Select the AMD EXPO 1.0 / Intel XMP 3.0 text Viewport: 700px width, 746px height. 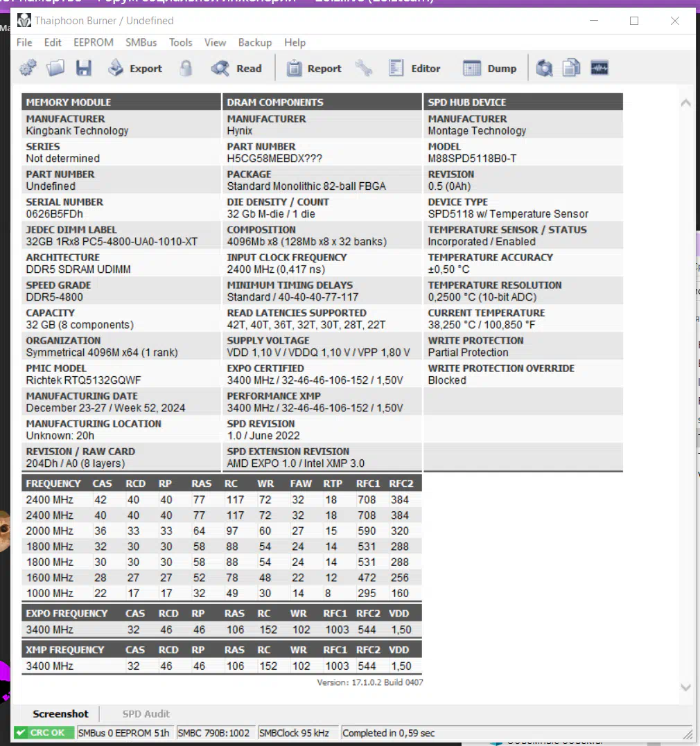tap(295, 463)
